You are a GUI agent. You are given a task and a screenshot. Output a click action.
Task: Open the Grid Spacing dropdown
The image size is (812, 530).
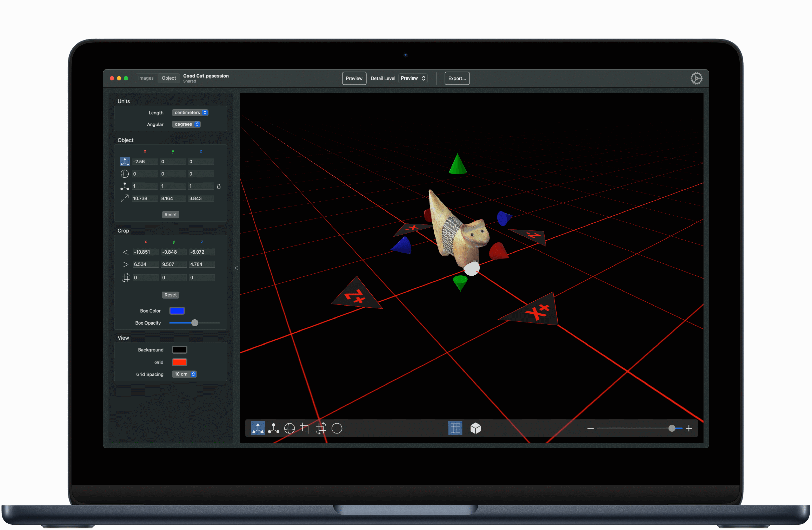tap(184, 374)
